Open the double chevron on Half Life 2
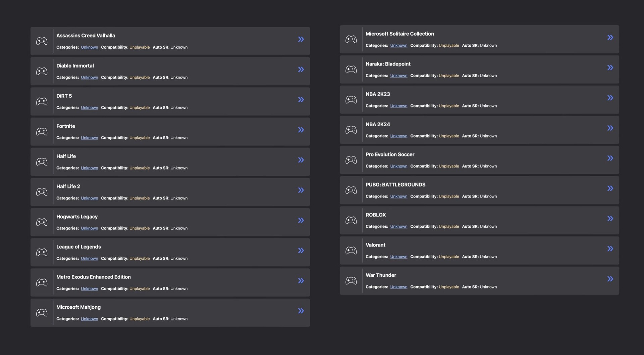 (x=301, y=190)
